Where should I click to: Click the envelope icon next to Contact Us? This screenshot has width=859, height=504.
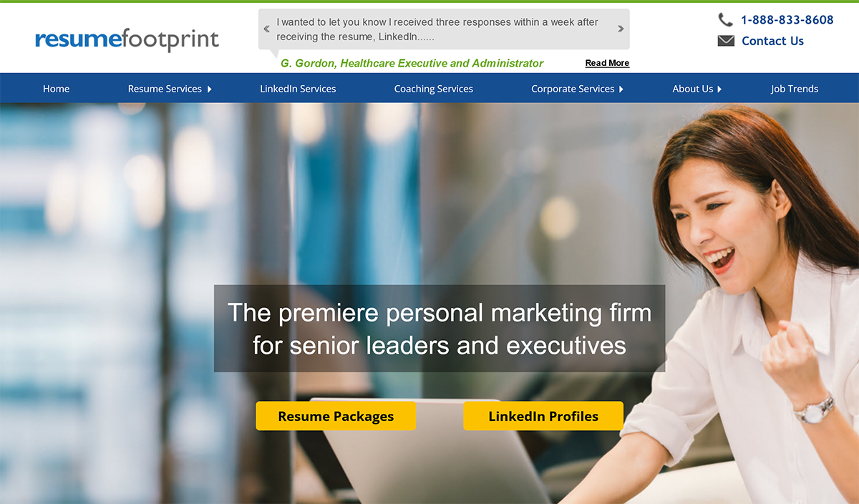coord(726,41)
